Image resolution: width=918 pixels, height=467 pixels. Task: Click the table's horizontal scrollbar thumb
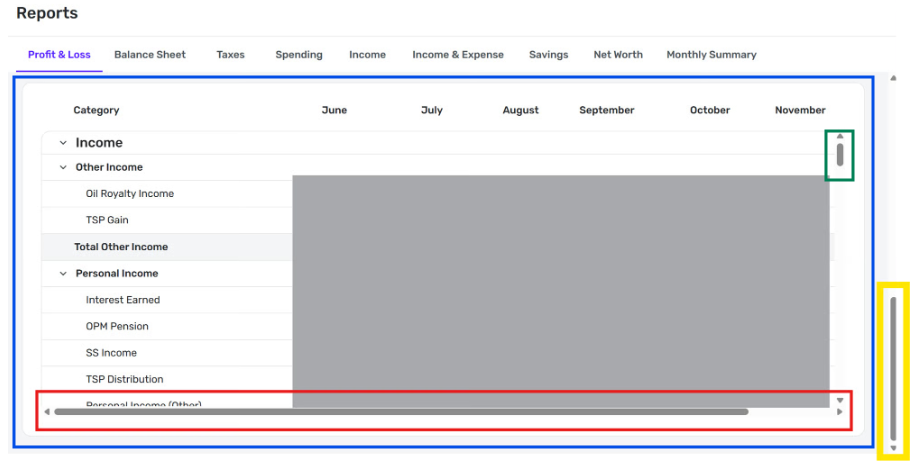point(401,412)
